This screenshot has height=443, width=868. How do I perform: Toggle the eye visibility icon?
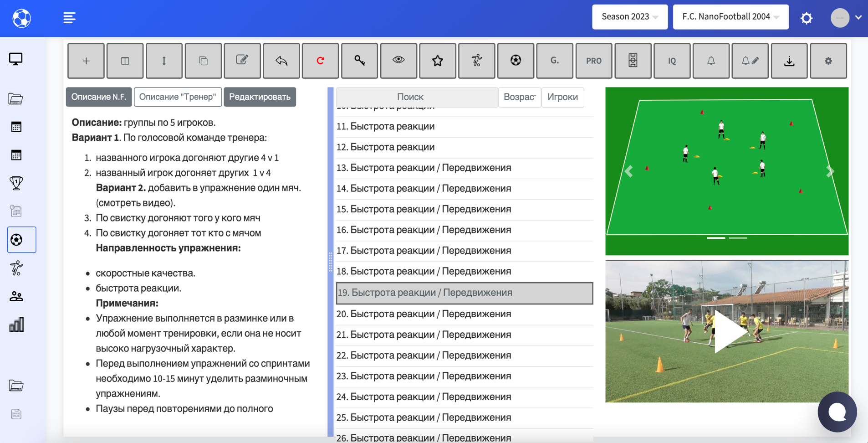click(398, 61)
